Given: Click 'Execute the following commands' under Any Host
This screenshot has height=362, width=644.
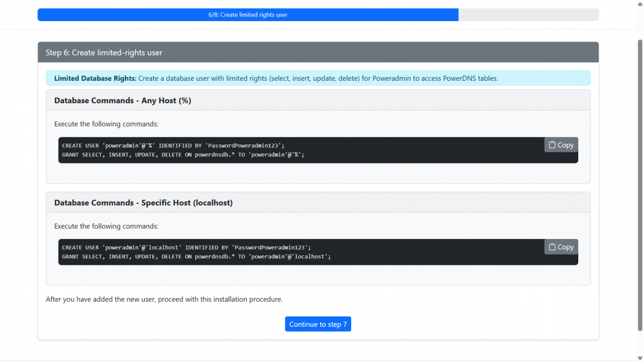Looking at the screenshot, I should tap(106, 124).
